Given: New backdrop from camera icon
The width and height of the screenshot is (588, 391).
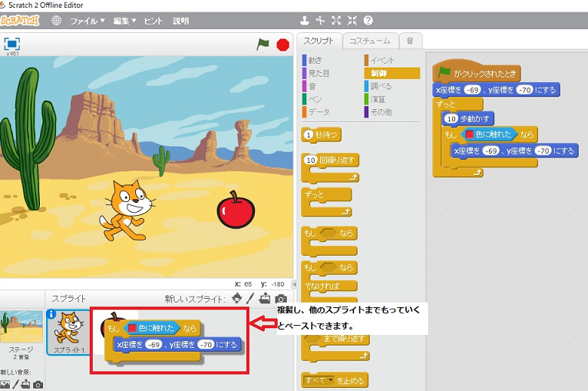Looking at the screenshot, I should [x=38, y=385].
